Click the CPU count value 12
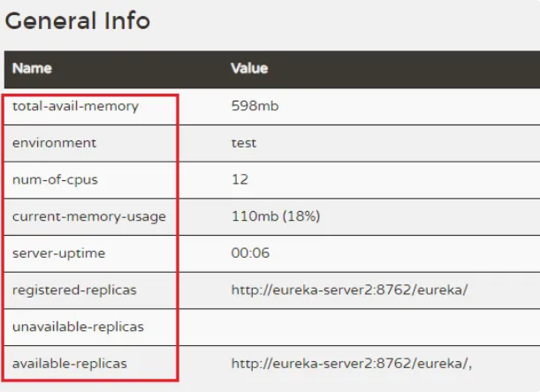540x392 pixels. pos(240,179)
